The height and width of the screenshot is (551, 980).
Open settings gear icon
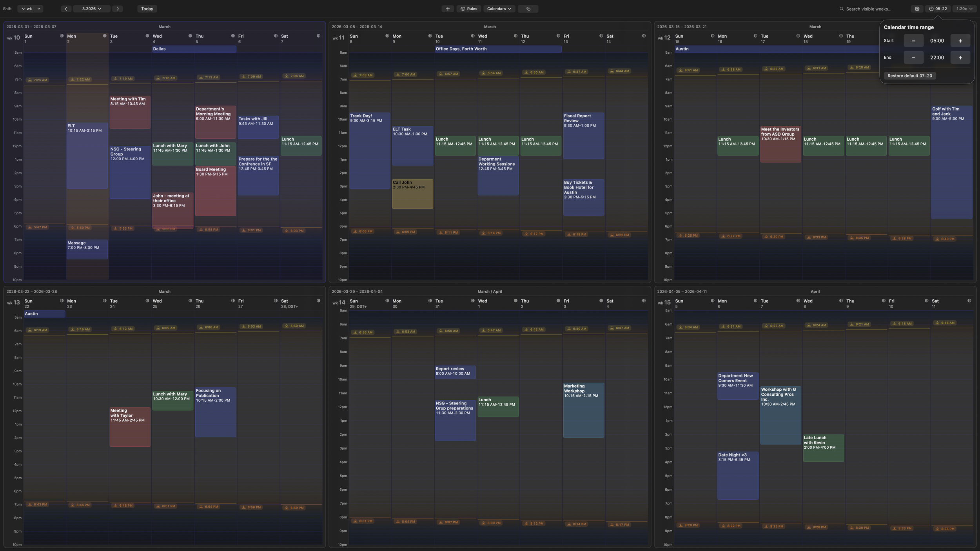pyautogui.click(x=917, y=9)
